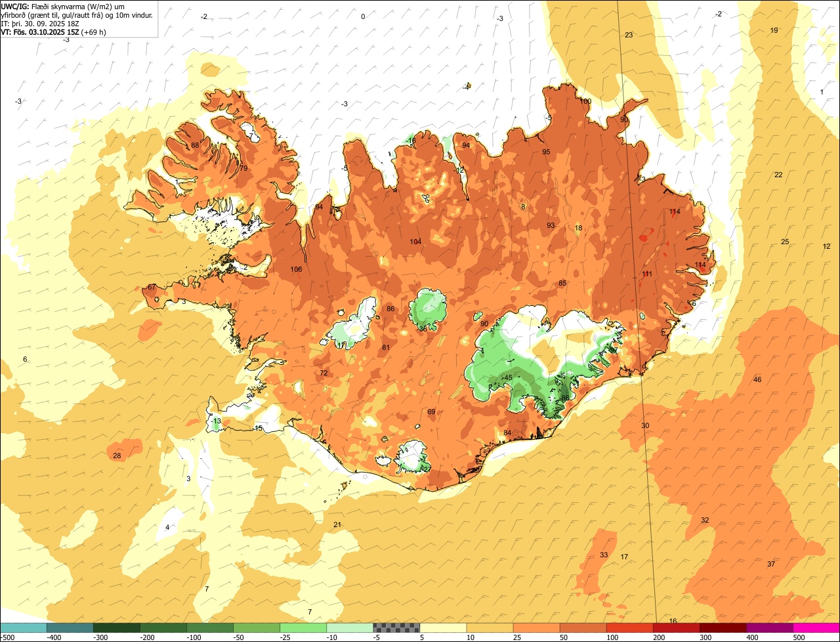The width and height of the screenshot is (840, 642).
Task: Click the map value 106 in west Iceland
Action: coord(297,270)
